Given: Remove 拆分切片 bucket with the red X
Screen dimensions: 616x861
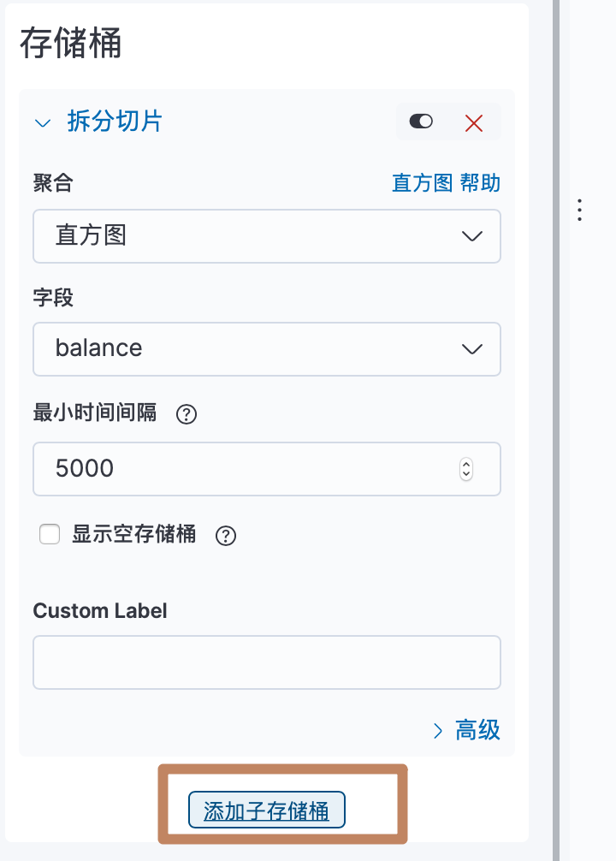Looking at the screenshot, I should coord(474,123).
